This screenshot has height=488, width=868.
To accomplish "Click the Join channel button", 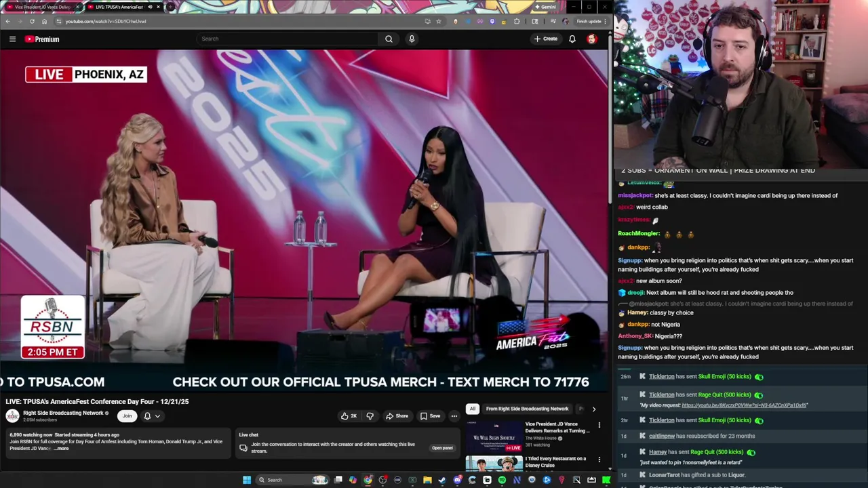I will 127,416.
